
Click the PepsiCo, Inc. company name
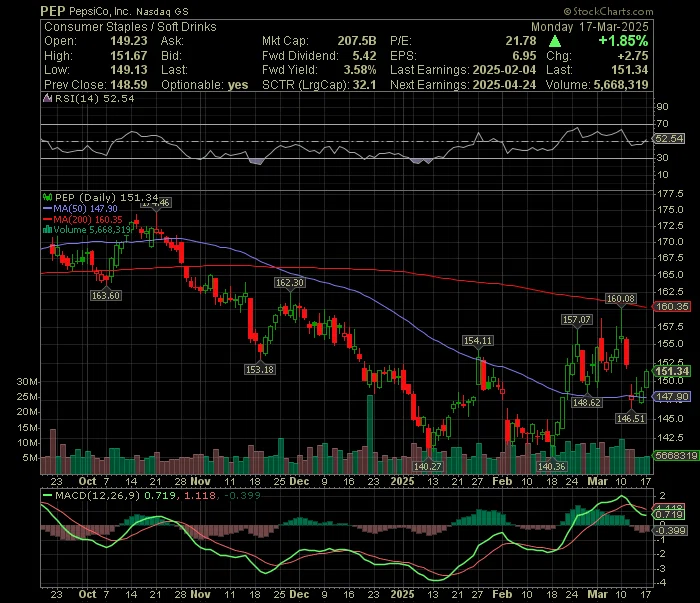click(x=100, y=11)
